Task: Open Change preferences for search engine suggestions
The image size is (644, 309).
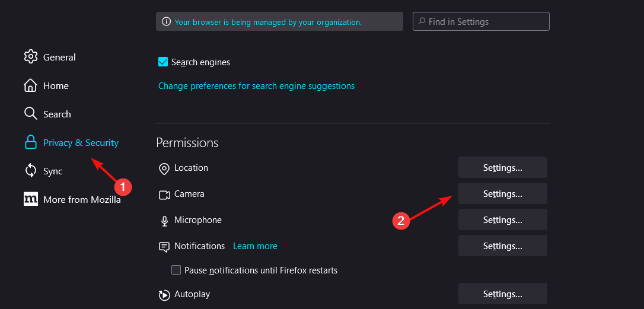Action: (x=256, y=86)
